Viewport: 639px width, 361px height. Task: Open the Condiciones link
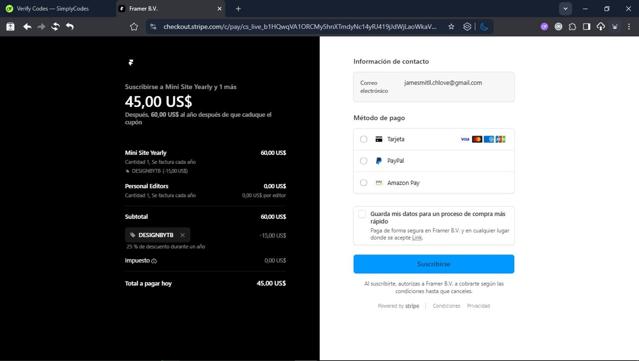click(446, 306)
